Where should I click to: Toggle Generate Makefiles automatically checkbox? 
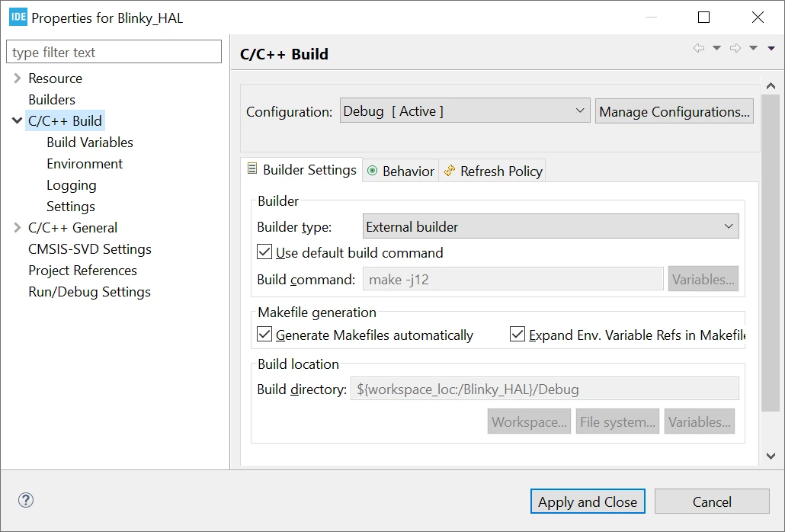click(264, 334)
